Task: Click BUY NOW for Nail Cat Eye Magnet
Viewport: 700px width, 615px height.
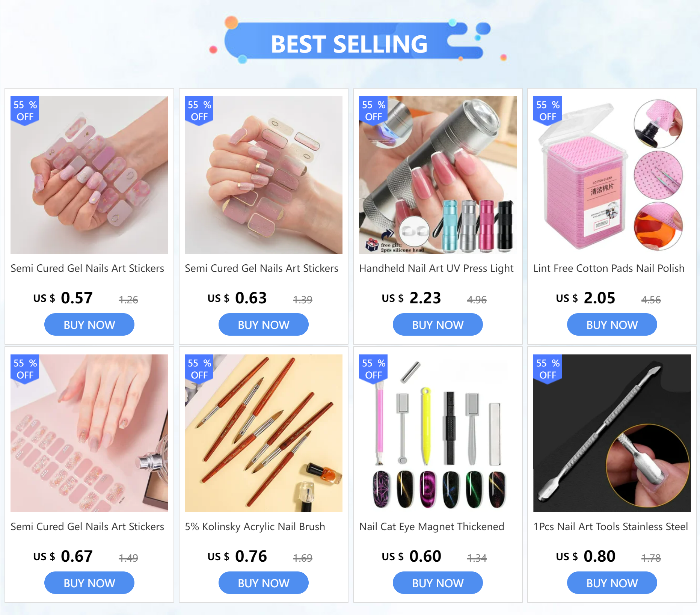Action: (x=438, y=583)
